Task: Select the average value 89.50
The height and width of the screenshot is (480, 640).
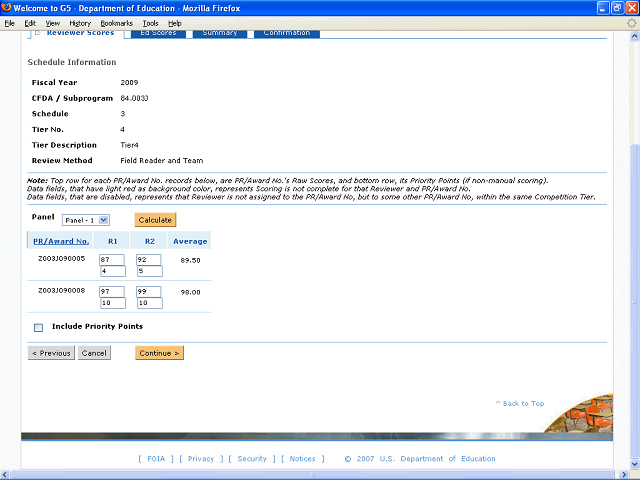Action: (190, 260)
